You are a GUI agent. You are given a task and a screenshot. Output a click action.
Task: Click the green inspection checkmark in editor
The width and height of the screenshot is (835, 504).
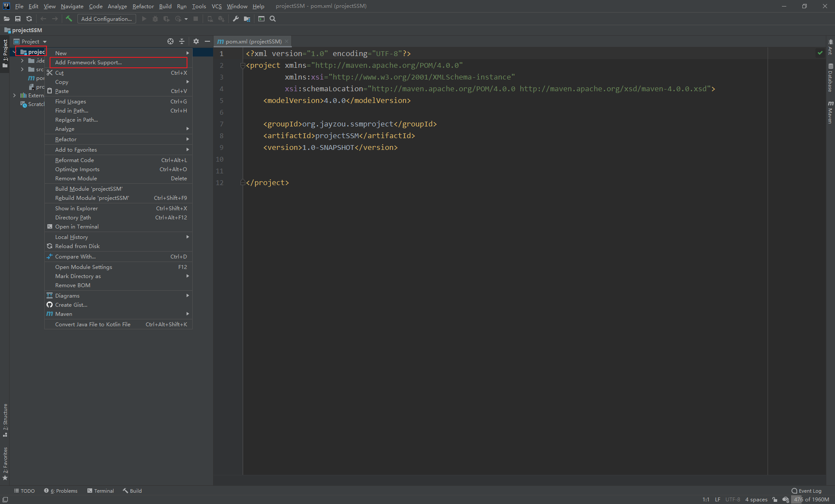coord(820,53)
